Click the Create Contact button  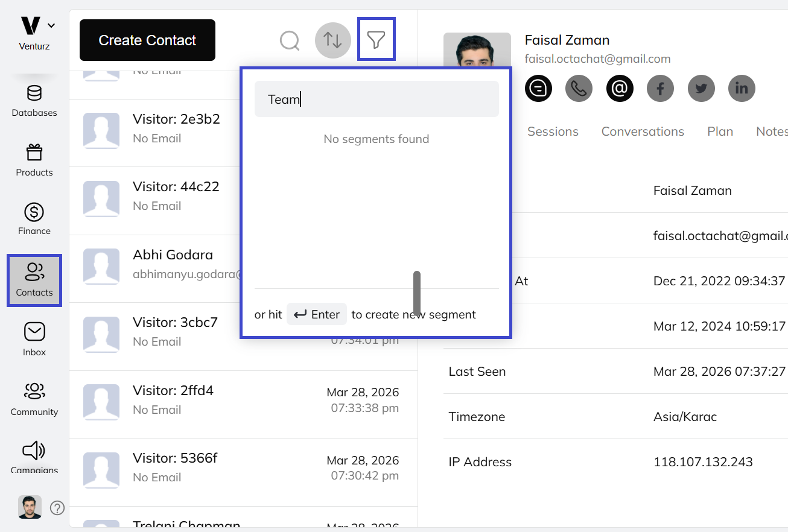click(147, 40)
